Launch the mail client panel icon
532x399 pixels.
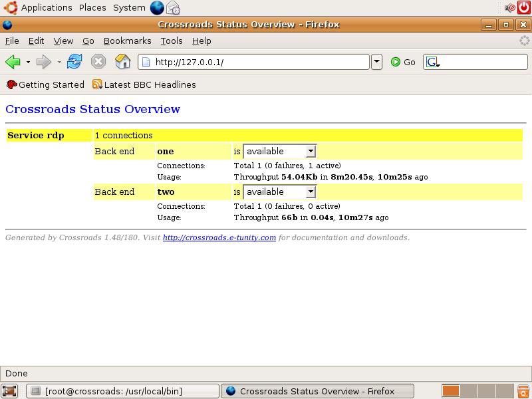point(174,8)
